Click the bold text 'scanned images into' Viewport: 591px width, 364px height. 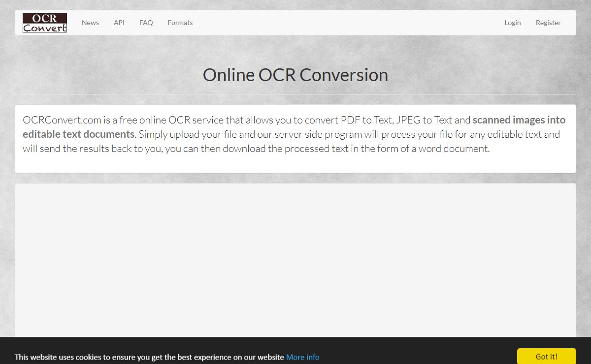[519, 120]
